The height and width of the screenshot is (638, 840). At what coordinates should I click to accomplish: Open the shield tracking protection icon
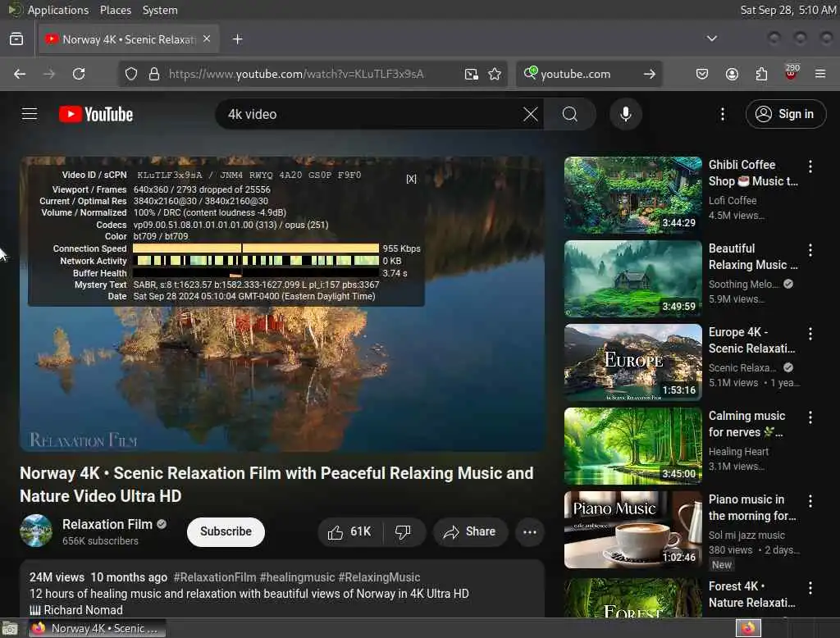(x=130, y=74)
